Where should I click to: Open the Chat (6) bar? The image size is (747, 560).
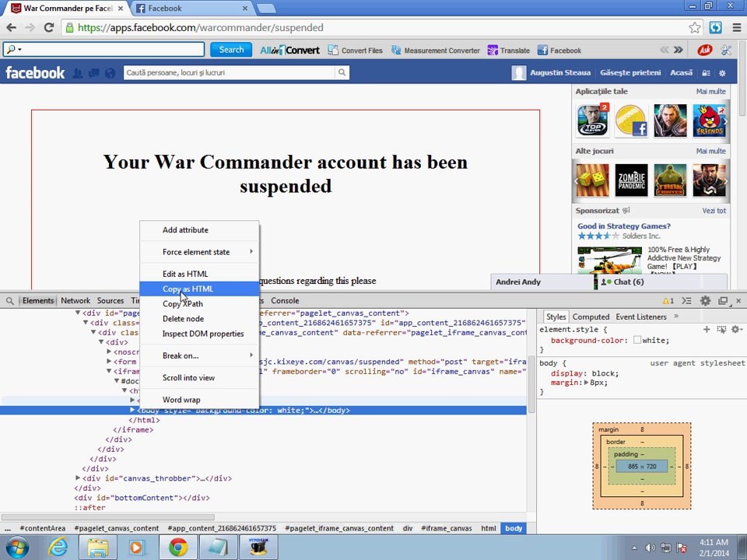[663, 282]
